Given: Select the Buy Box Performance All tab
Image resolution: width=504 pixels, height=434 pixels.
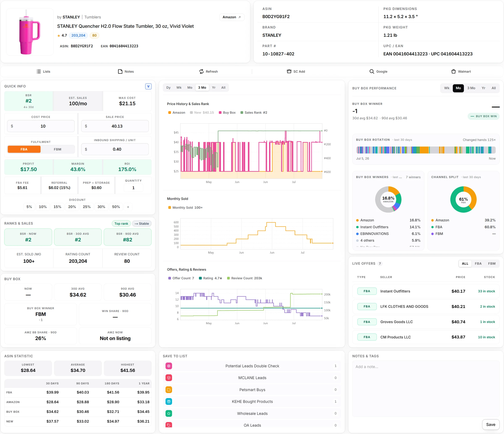Looking at the screenshot, I should [x=493, y=88].
